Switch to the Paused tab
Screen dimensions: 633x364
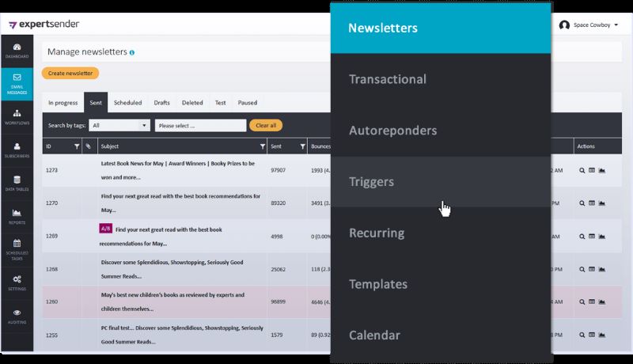tap(248, 103)
